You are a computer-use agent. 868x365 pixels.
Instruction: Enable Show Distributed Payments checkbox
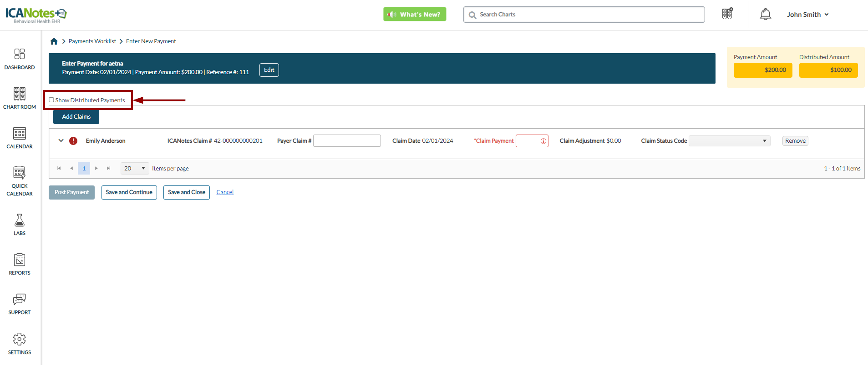tap(51, 100)
